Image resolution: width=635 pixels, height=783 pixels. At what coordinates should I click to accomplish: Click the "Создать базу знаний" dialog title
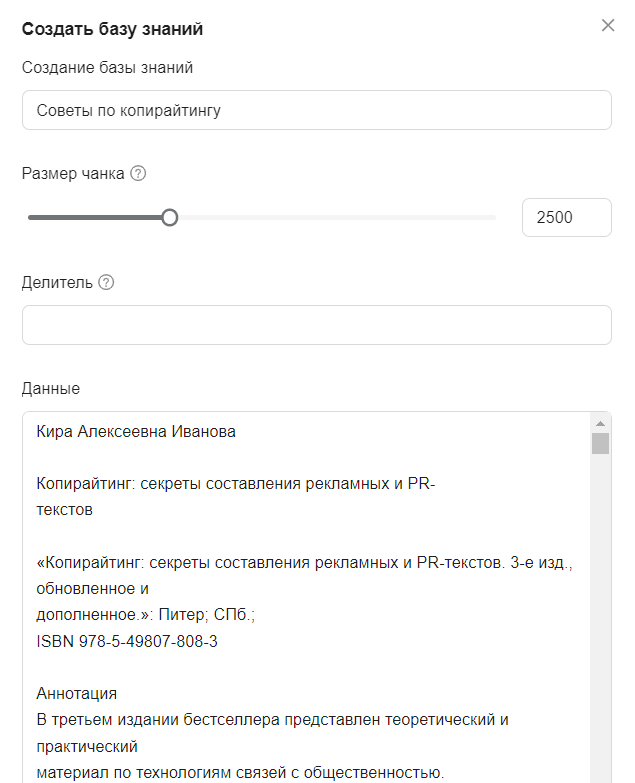(x=112, y=29)
